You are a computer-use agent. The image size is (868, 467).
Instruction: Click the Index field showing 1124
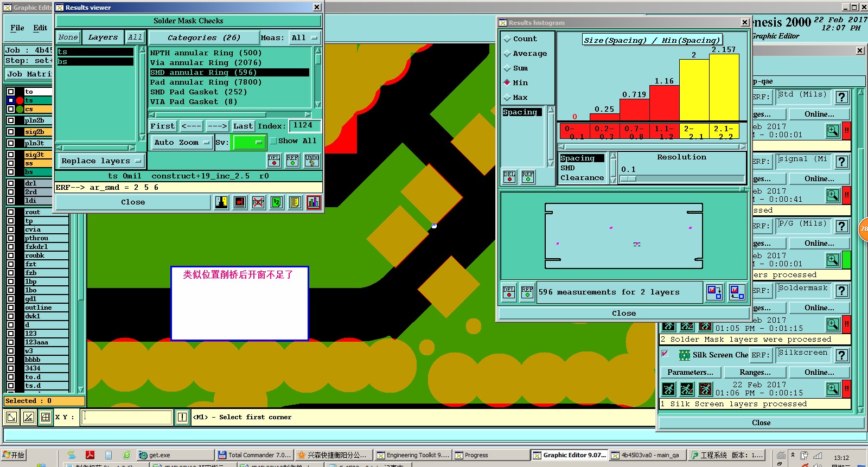point(304,126)
